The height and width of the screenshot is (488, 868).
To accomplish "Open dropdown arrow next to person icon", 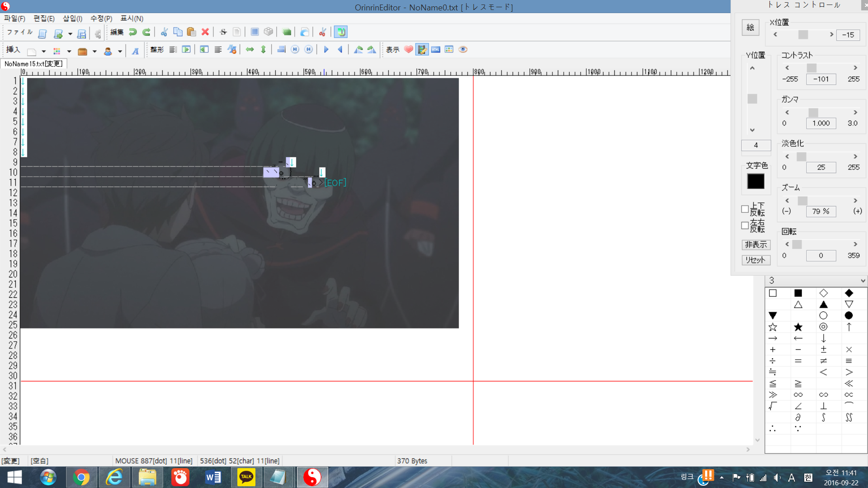I will (120, 52).
